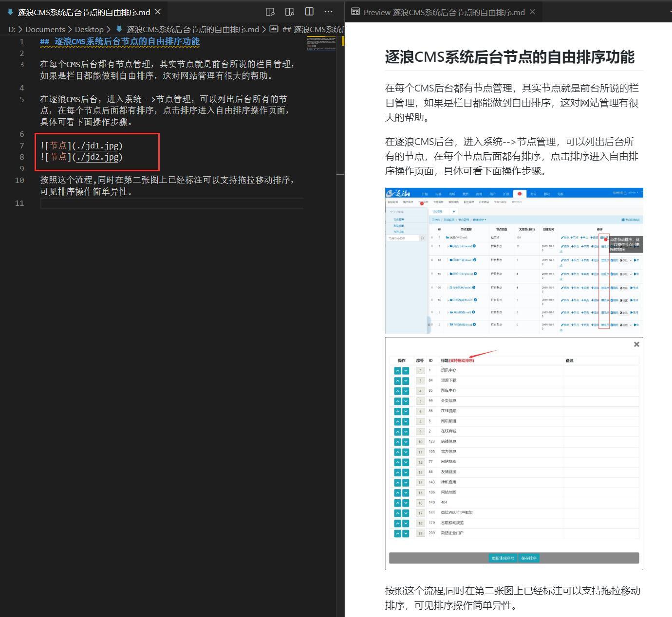The height and width of the screenshot is (617, 672).
Task: Click the ./jd1.jpg link on line 7
Action: click(97, 145)
